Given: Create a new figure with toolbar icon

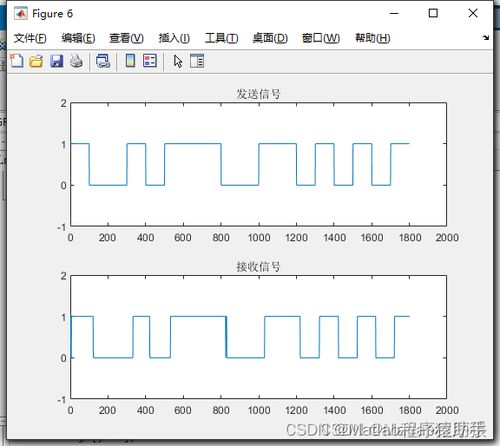Looking at the screenshot, I should coord(17,61).
